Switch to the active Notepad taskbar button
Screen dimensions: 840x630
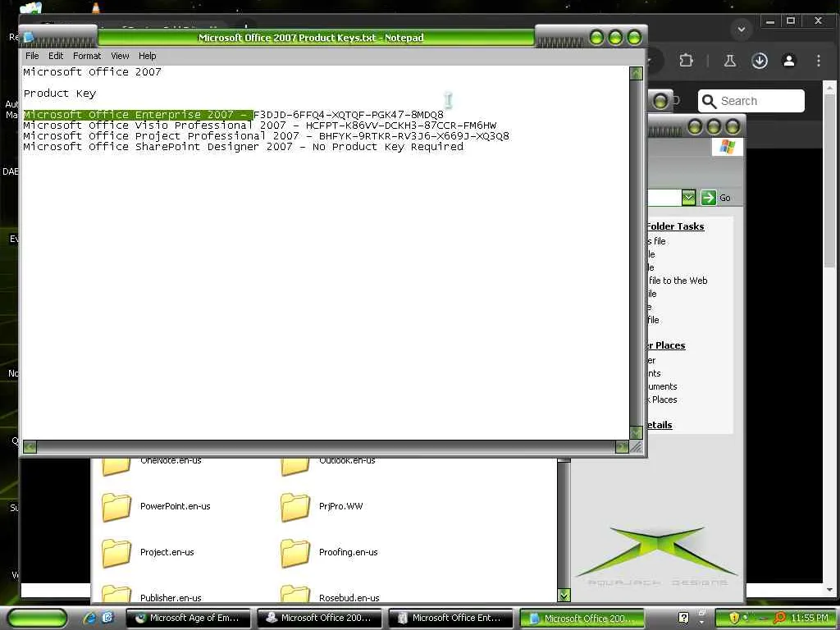[x=582, y=618]
